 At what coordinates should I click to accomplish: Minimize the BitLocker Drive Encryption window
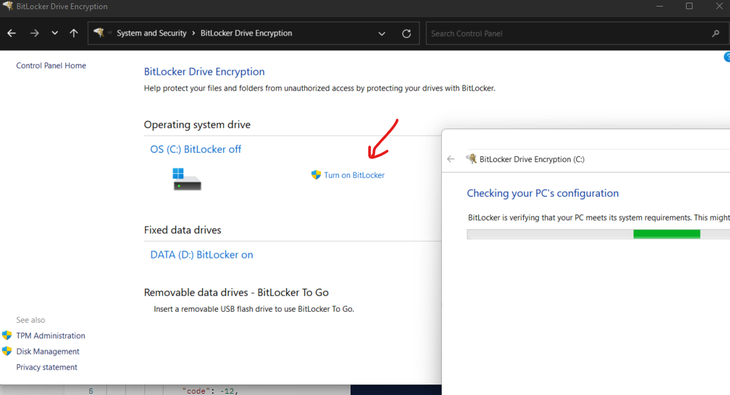click(x=660, y=6)
